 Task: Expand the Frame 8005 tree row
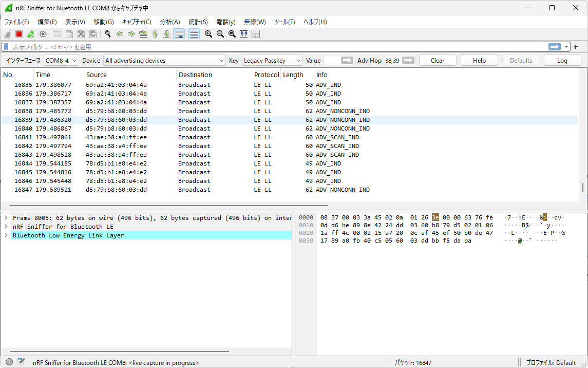pyautogui.click(x=6, y=217)
